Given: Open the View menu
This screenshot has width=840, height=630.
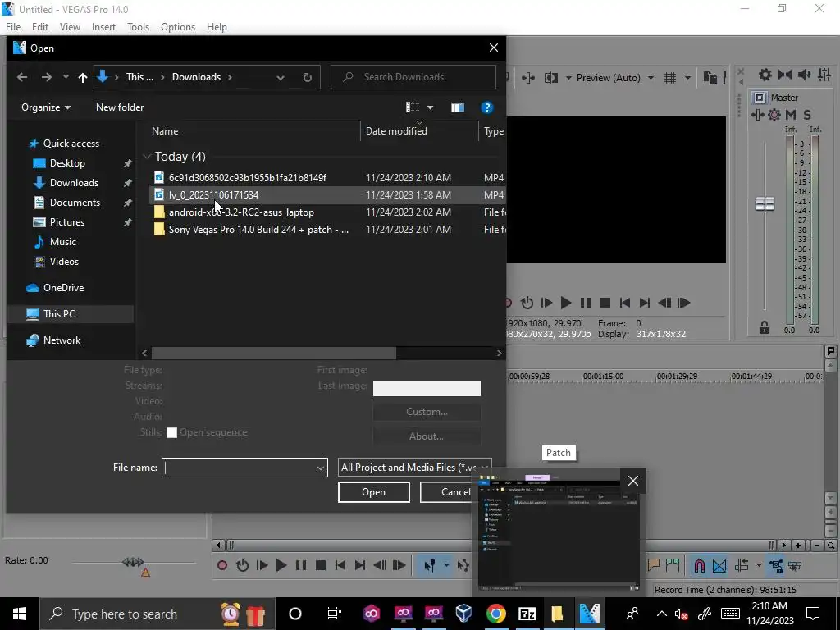Looking at the screenshot, I should (x=71, y=27).
